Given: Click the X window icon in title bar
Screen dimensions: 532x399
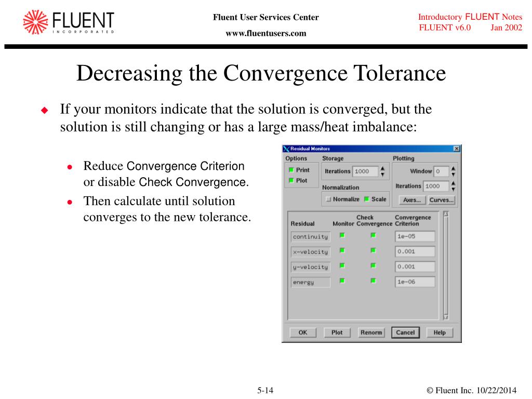Looking at the screenshot, I should (286, 149).
